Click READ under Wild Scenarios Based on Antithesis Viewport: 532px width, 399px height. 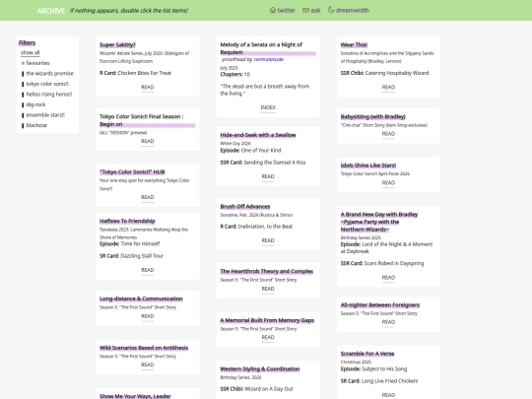[x=147, y=365]
